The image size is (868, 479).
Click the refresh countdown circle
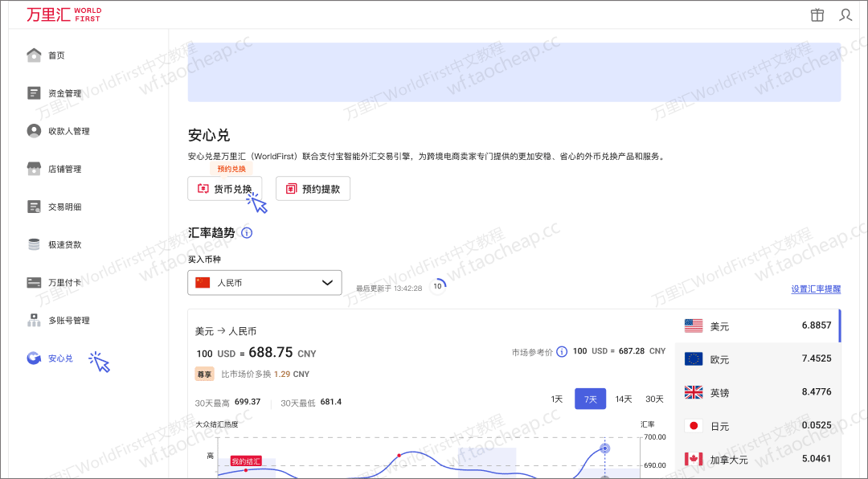point(438,286)
